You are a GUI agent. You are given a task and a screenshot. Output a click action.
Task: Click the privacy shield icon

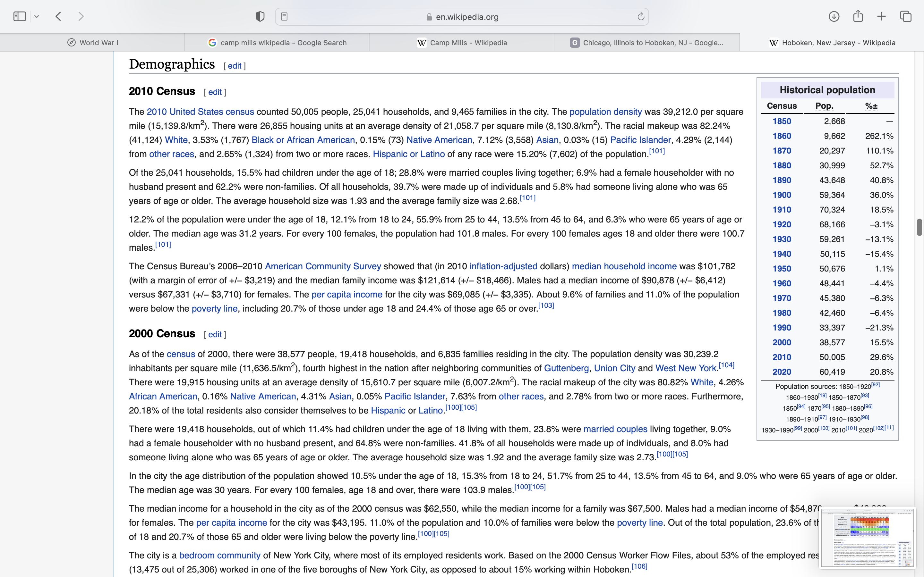point(260,16)
